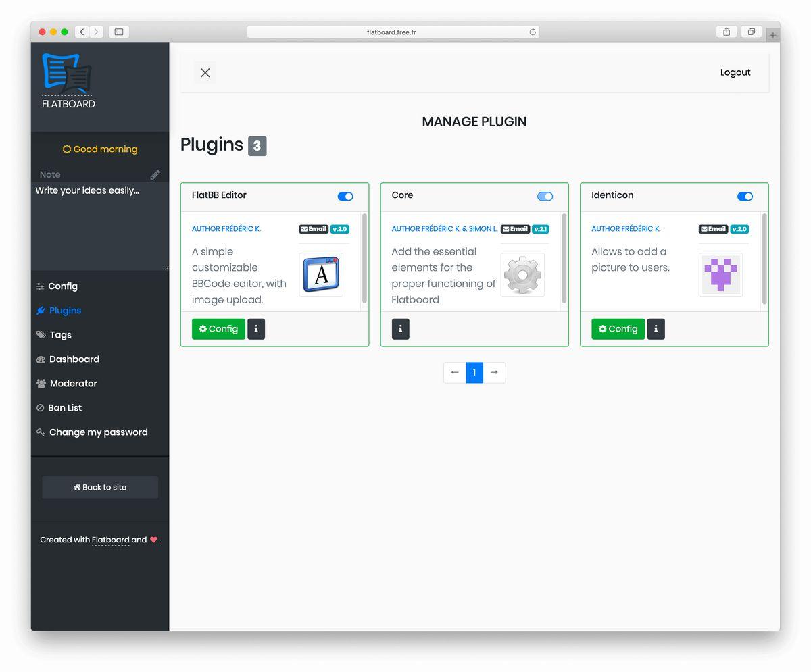Disable the FlatBB Editor plugin switch

(345, 197)
